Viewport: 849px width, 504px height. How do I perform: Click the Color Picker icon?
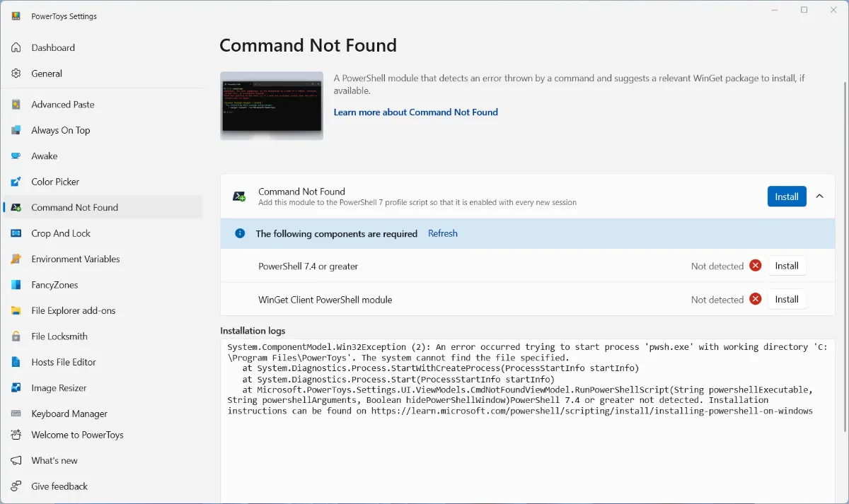(16, 182)
